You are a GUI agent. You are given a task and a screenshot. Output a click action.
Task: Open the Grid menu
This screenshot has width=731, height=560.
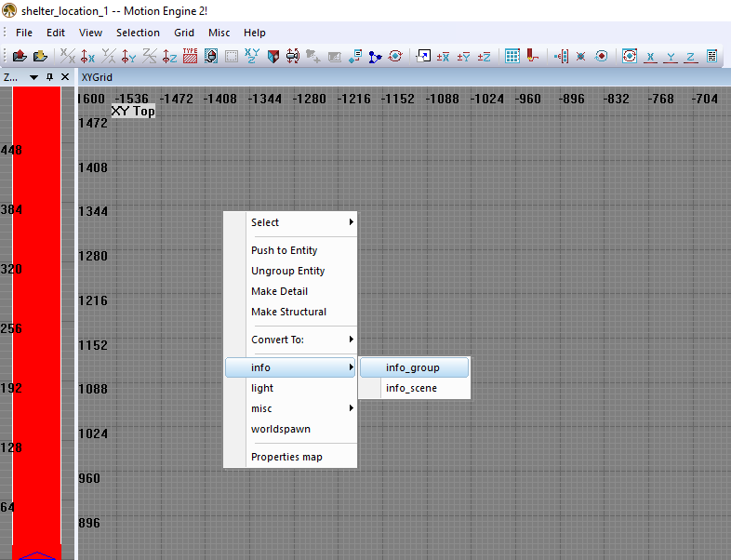click(184, 33)
